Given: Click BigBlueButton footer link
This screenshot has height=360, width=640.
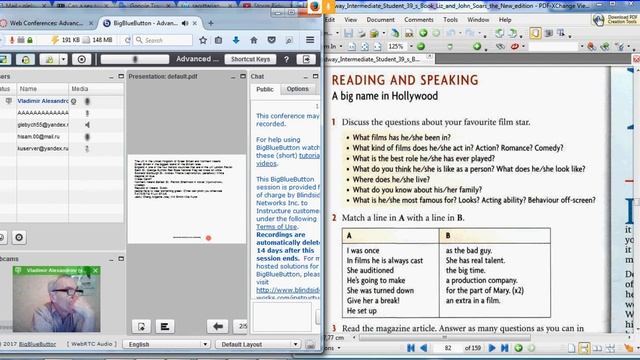Looking at the screenshot, I should (x=37, y=344).
